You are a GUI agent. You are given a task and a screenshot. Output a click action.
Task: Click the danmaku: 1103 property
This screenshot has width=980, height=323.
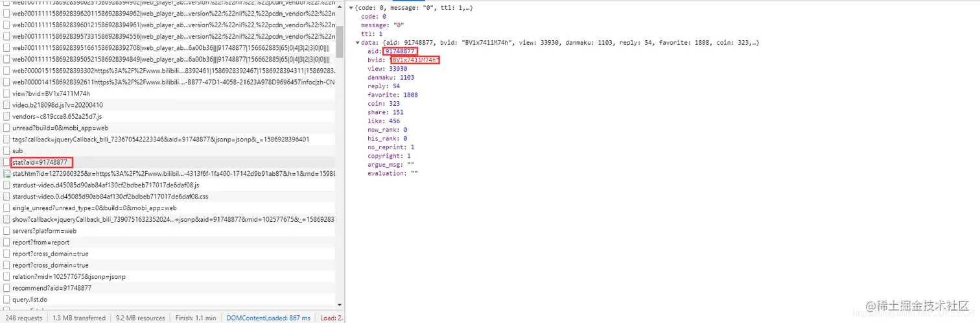pyautogui.click(x=391, y=77)
